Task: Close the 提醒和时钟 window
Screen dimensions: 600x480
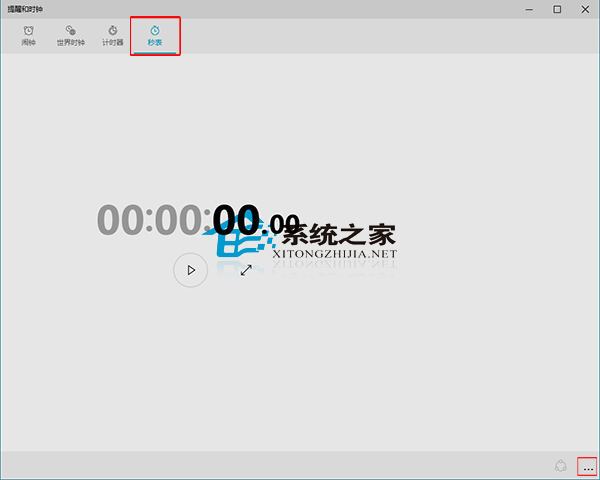Action: pyautogui.click(x=585, y=9)
